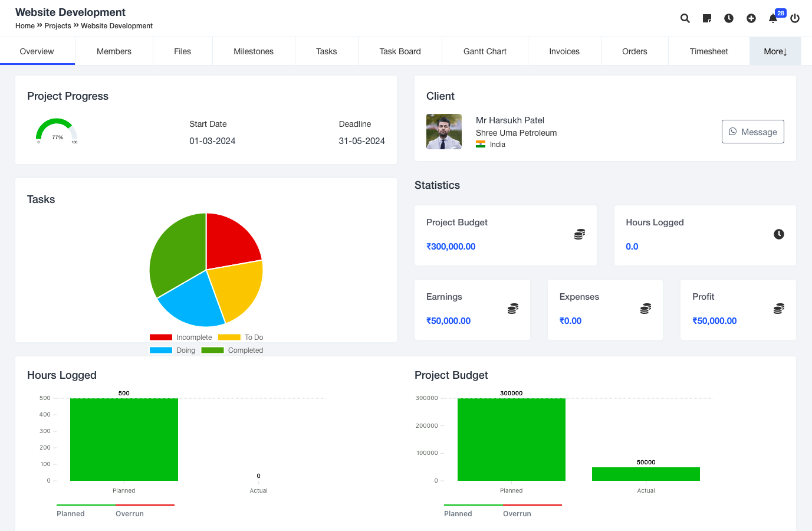Click the client profile photo
The height and width of the screenshot is (531, 812).
[x=444, y=132]
